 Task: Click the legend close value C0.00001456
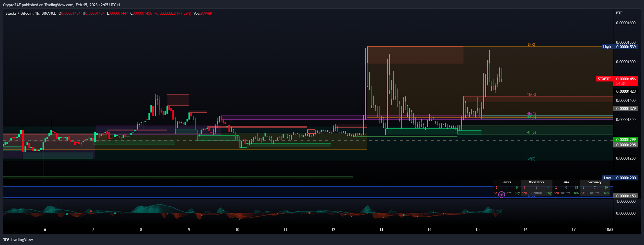tap(141, 13)
